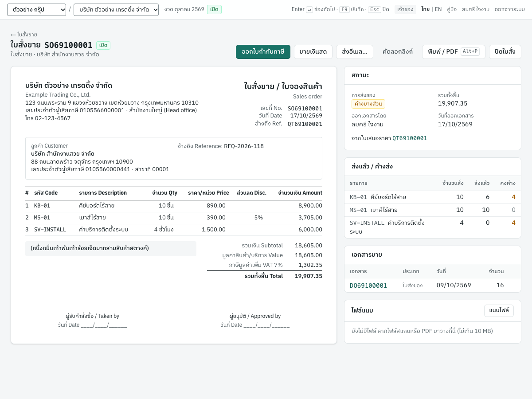
Task: Click the 'ปิดใบสั่ง' close order button
Action: (x=505, y=52)
